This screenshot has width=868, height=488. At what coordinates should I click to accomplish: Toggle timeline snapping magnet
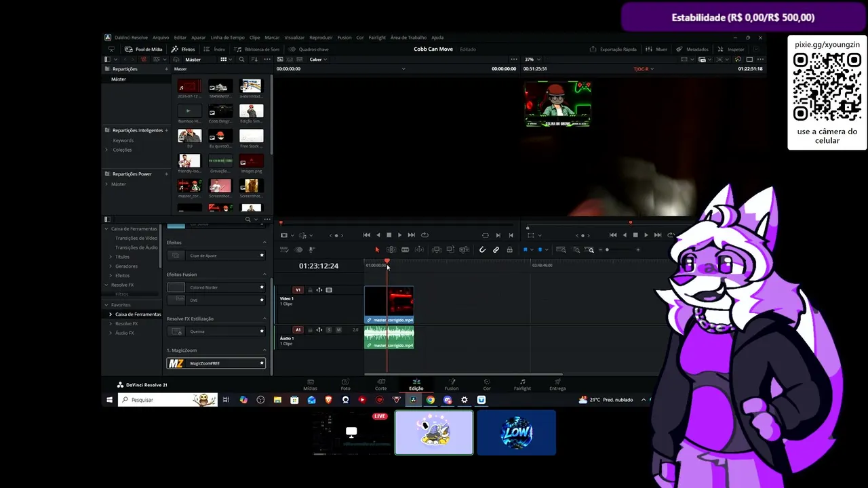point(482,250)
